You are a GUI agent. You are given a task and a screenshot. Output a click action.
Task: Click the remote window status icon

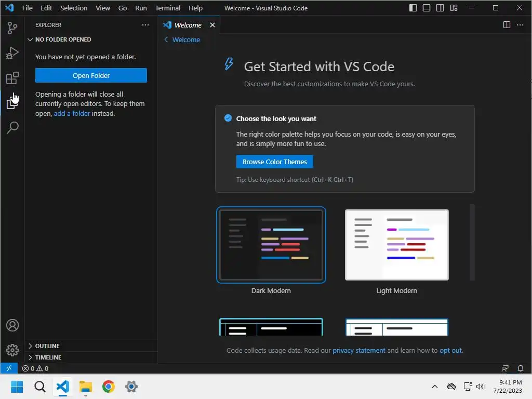pyautogui.click(x=9, y=368)
